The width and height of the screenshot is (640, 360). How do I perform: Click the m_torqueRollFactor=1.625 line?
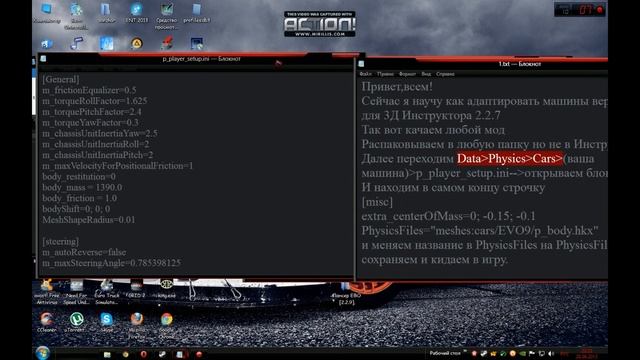(94, 101)
